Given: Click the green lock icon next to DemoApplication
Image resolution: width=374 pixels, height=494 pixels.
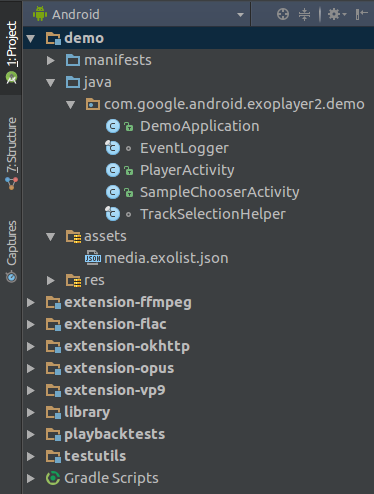Looking at the screenshot, I should point(129,127).
